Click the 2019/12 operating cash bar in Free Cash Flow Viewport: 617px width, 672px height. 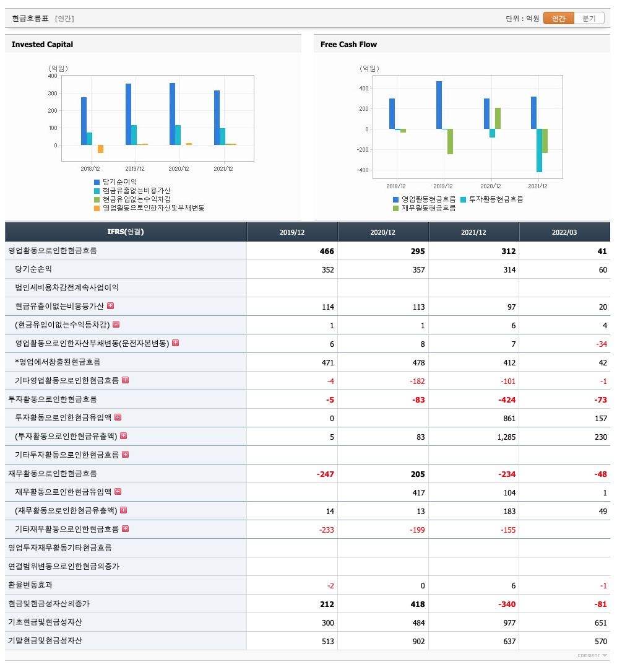coord(439,105)
